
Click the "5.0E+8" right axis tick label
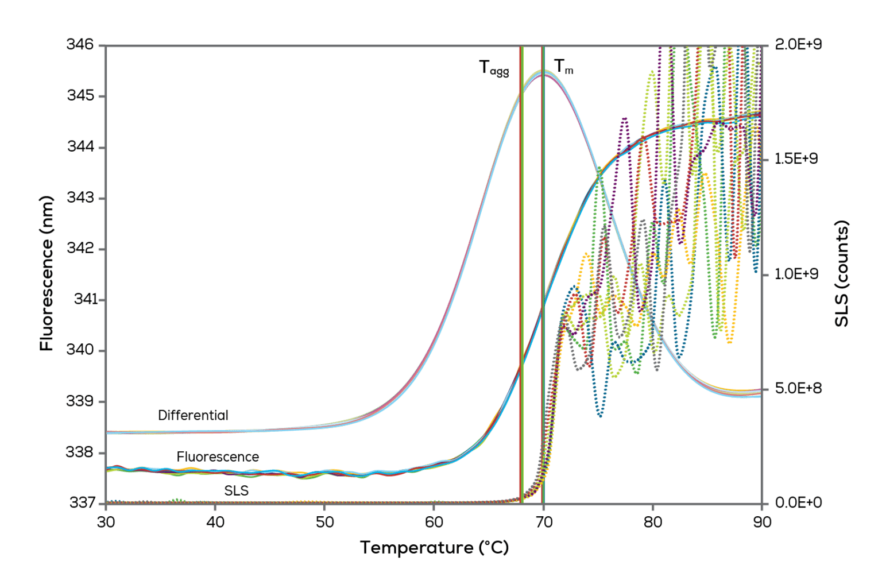(x=798, y=389)
